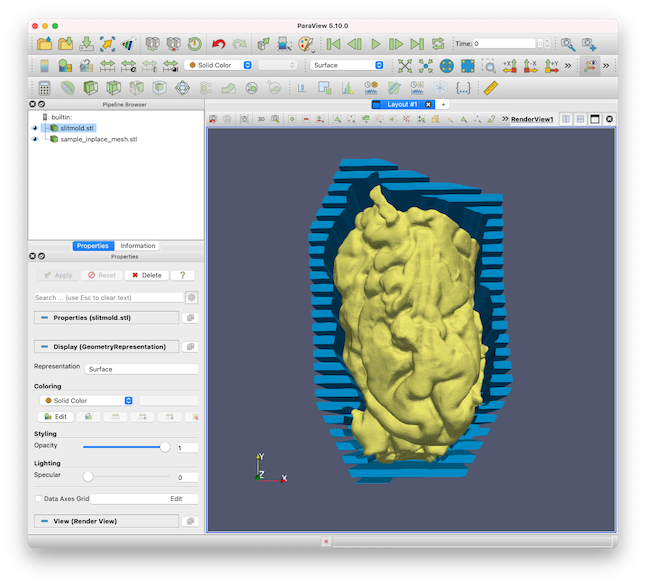Click the Edit button under Coloring

click(56, 417)
